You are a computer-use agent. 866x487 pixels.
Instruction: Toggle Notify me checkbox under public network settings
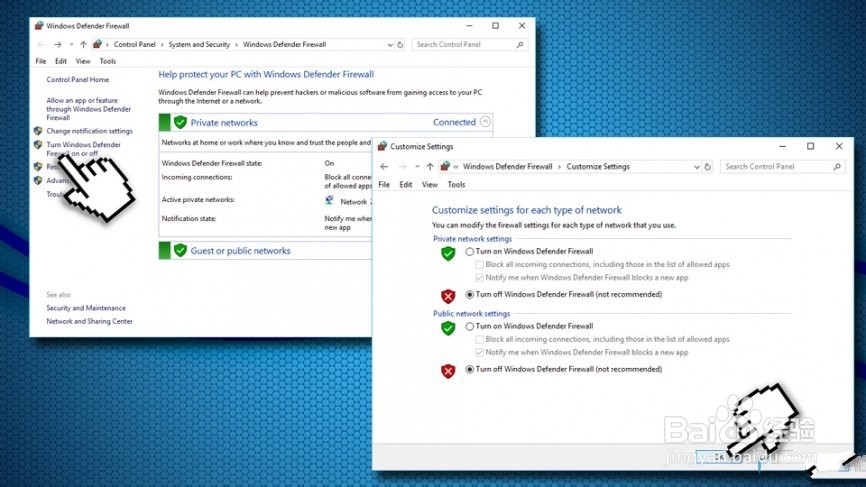(x=479, y=353)
